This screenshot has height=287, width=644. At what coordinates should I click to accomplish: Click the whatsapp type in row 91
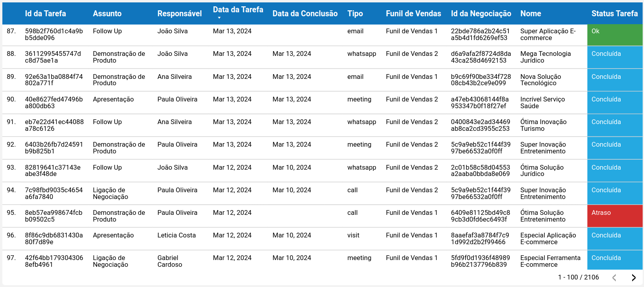click(362, 122)
